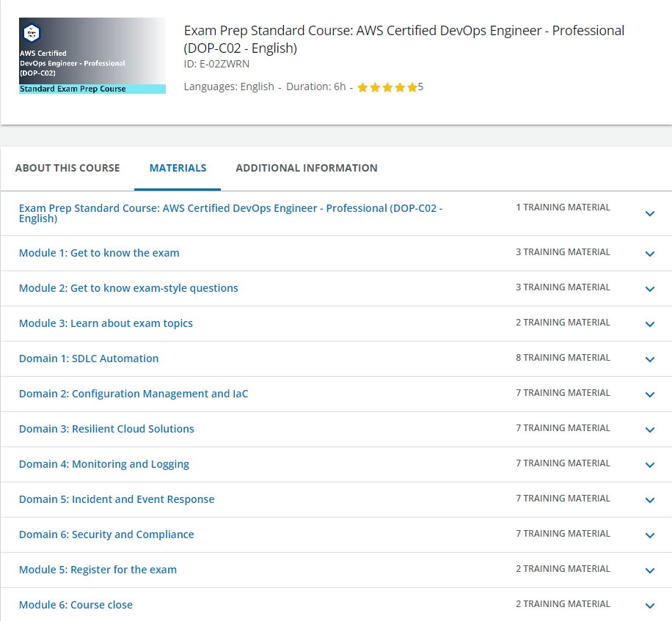Image resolution: width=672 pixels, height=621 pixels.
Task: Open Module 6: Course close
Action: pos(76,604)
